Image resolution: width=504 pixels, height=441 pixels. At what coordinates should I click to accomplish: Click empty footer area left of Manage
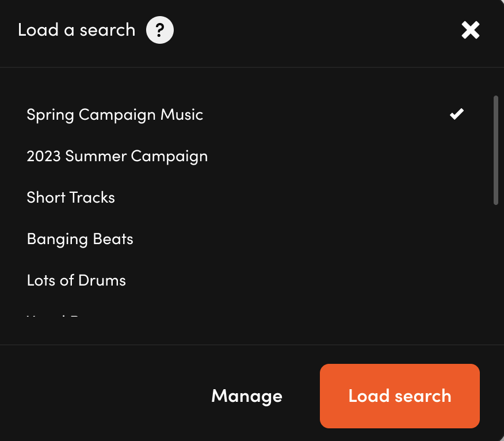[103, 396]
